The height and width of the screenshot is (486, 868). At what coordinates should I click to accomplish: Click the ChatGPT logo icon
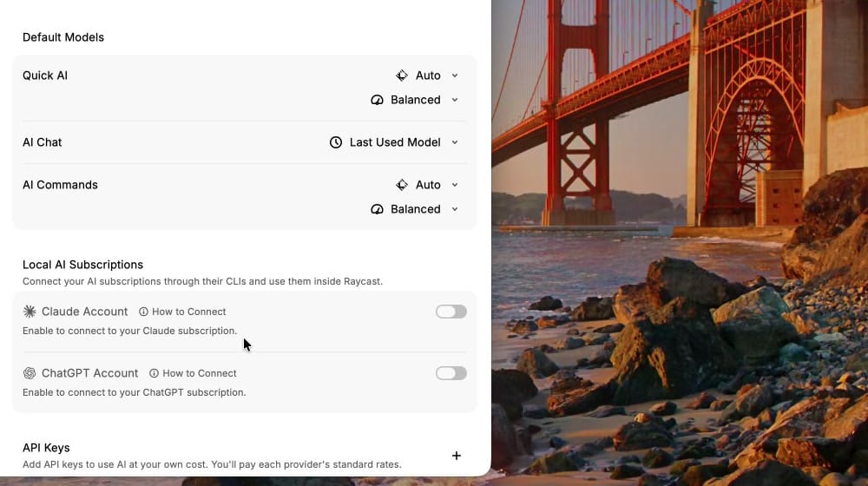click(x=30, y=373)
